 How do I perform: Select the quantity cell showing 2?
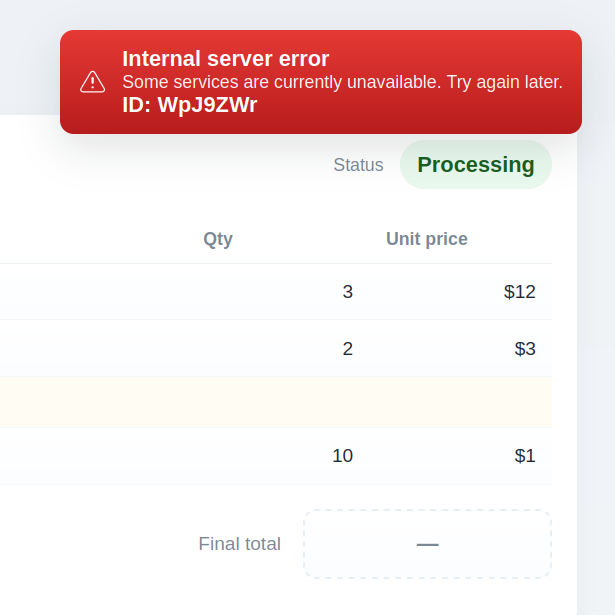click(x=347, y=349)
